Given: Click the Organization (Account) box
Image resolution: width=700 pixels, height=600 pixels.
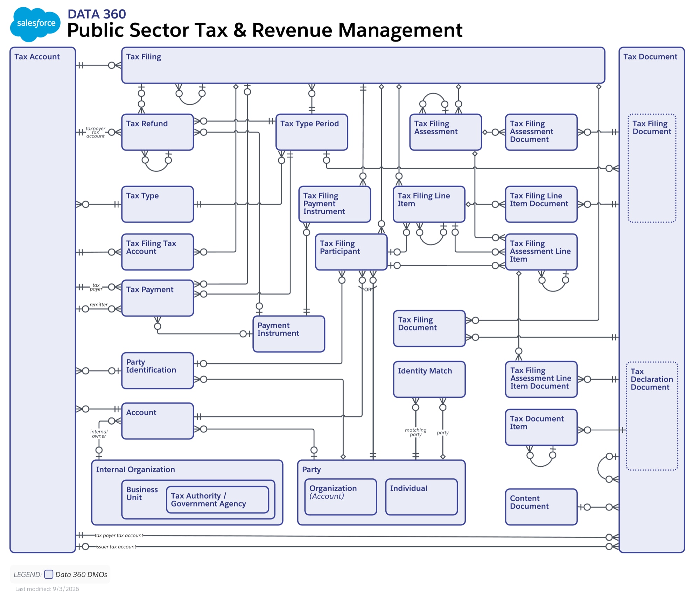Looking at the screenshot, I should tap(341, 497).
